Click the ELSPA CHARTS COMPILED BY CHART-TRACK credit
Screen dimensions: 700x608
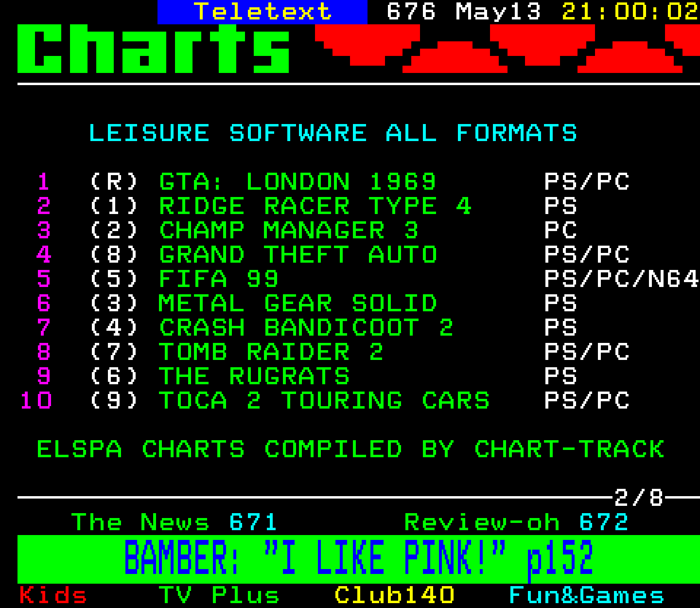[x=350, y=449]
